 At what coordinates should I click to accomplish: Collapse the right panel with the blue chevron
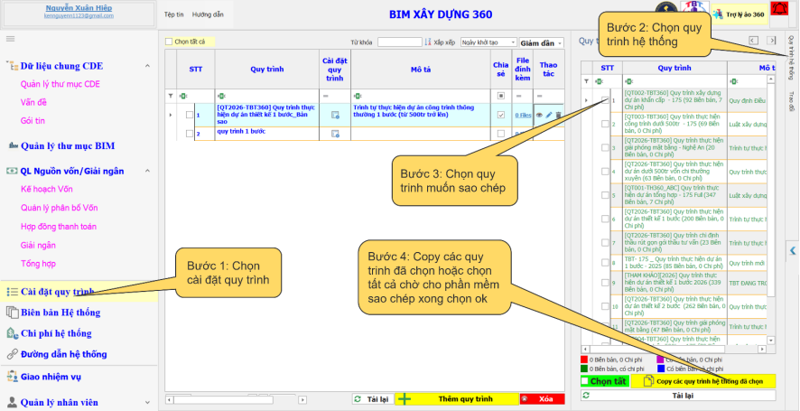(x=793, y=250)
